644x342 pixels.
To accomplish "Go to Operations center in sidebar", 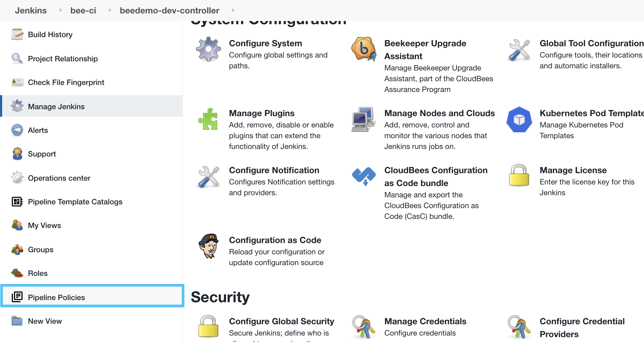I will tap(59, 178).
